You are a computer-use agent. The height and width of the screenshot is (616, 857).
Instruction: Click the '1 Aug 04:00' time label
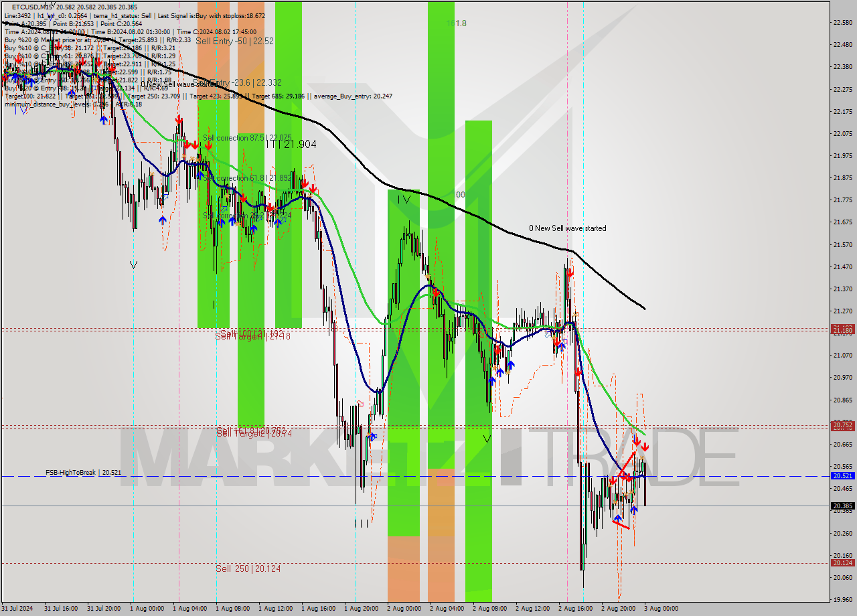click(x=191, y=609)
